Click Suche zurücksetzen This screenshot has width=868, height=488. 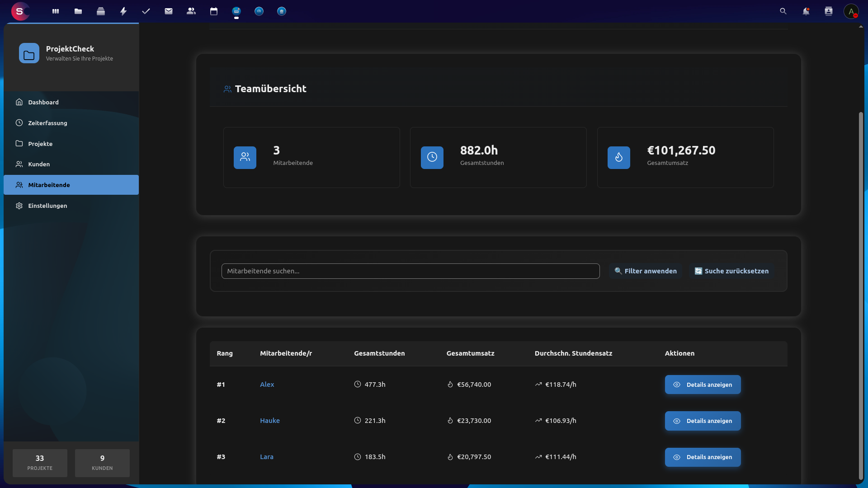(731, 271)
